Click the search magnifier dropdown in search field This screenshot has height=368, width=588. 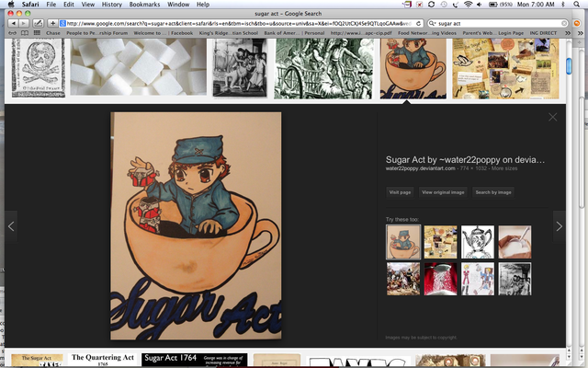tap(432, 23)
